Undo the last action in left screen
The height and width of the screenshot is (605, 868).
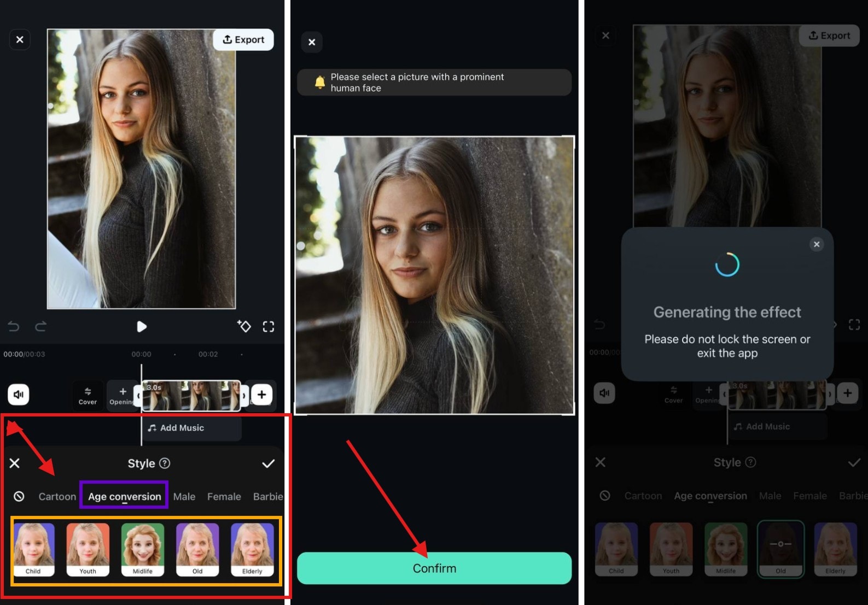(x=14, y=326)
